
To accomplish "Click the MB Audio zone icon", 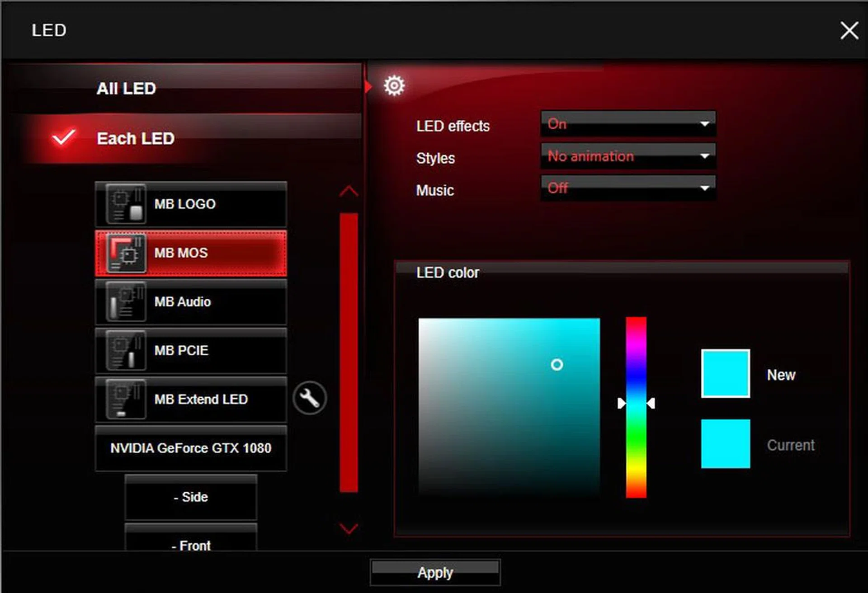I will 126,302.
